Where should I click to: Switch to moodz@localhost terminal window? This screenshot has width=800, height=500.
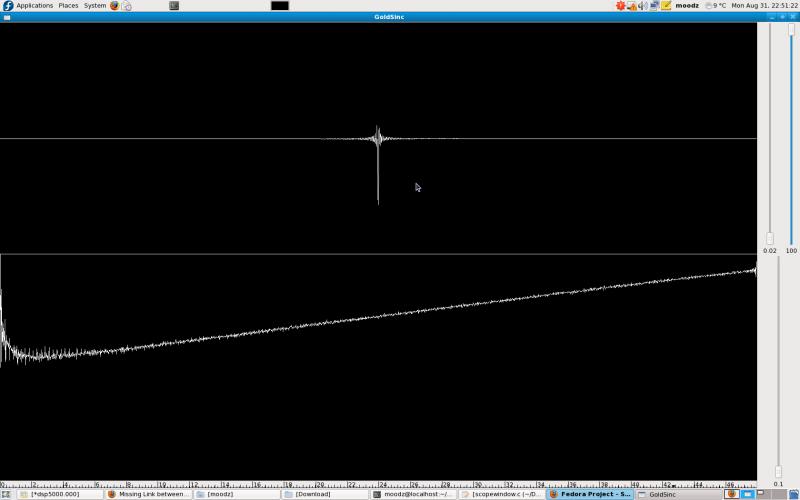tap(413, 494)
